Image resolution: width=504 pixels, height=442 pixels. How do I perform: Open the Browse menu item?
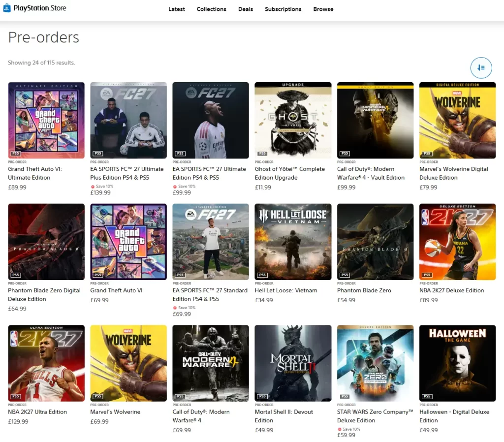point(323,9)
